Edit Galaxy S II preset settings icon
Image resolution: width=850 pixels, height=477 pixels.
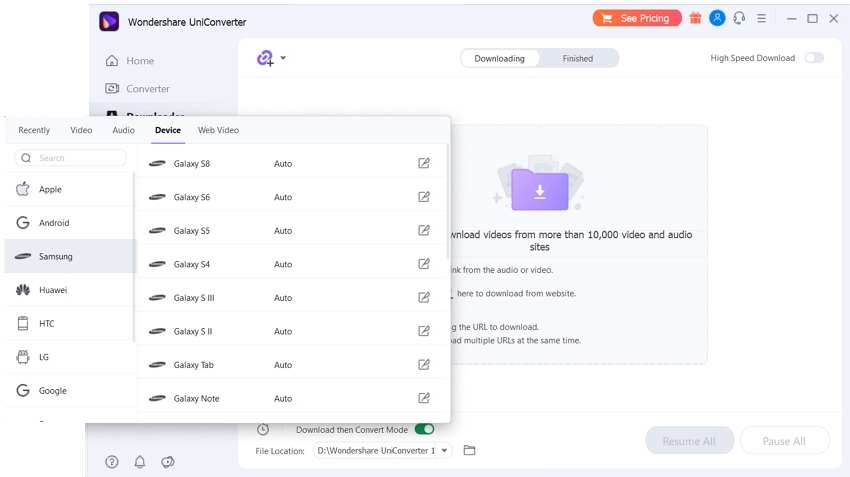[424, 331]
